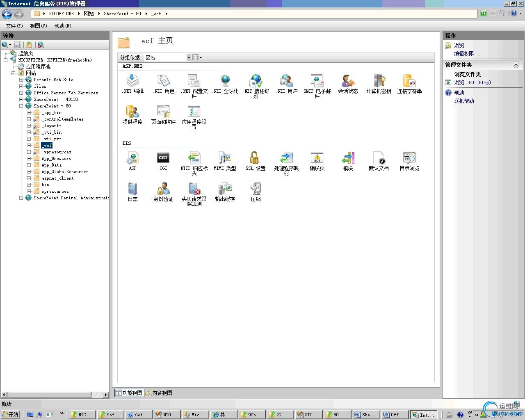Open the 错误页 feature icon
This screenshot has width=525, height=420.
coord(317,161)
